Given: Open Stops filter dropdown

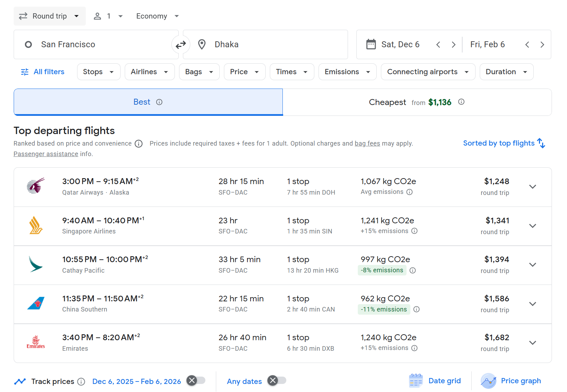Looking at the screenshot, I should (99, 72).
